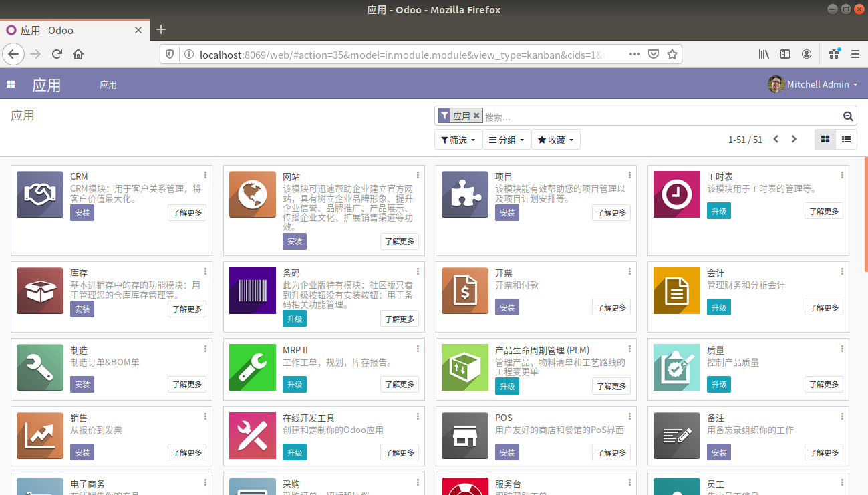Upgrade the 工时表 module
This screenshot has width=868, height=495.
(x=719, y=211)
